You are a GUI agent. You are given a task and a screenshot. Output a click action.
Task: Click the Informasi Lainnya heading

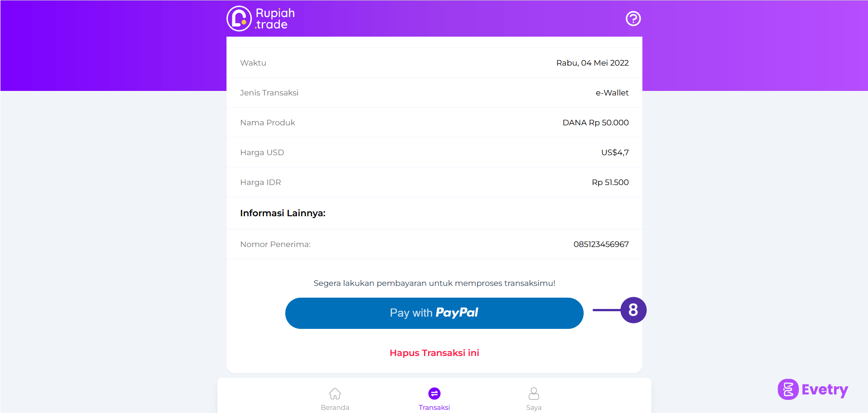pos(283,213)
